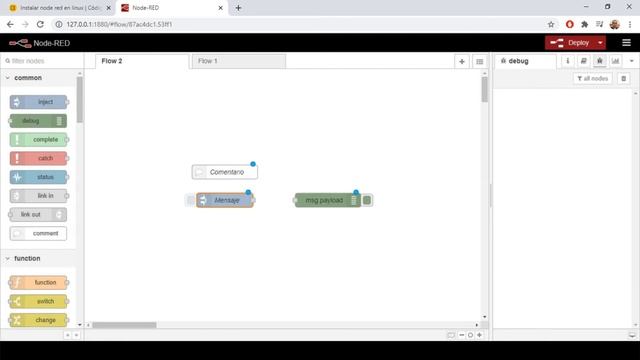The height and width of the screenshot is (360, 640).
Task: Select the complete node in palette
Action: [39, 140]
